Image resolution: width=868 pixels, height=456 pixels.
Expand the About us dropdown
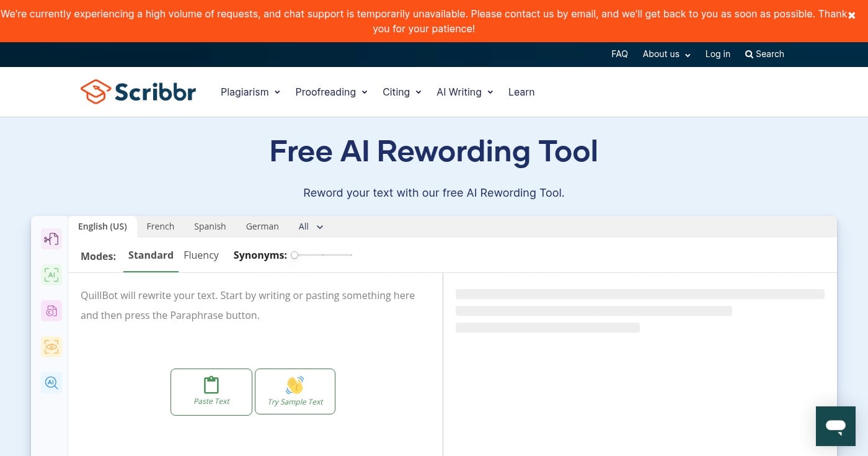click(666, 54)
